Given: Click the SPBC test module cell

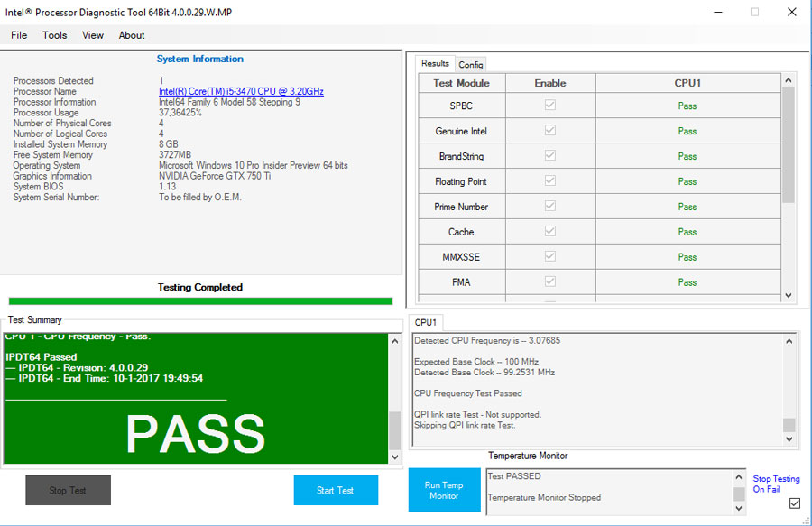Looking at the screenshot, I should coord(461,106).
